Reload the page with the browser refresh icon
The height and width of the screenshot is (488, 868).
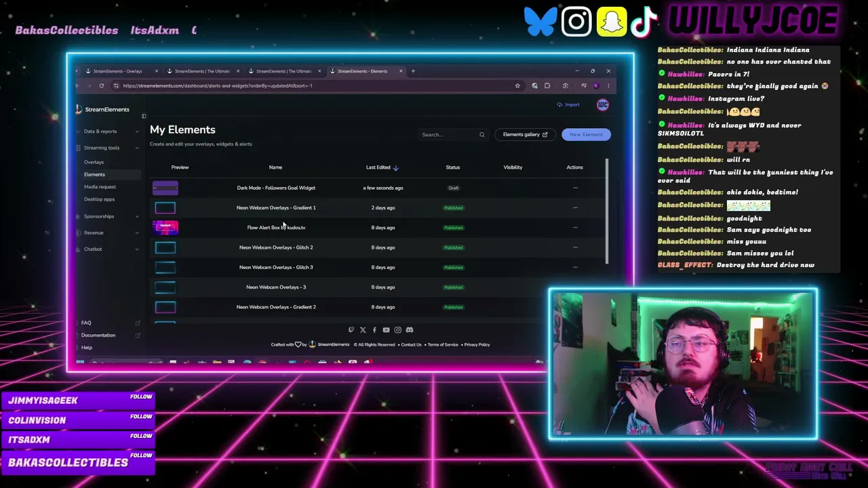click(101, 85)
